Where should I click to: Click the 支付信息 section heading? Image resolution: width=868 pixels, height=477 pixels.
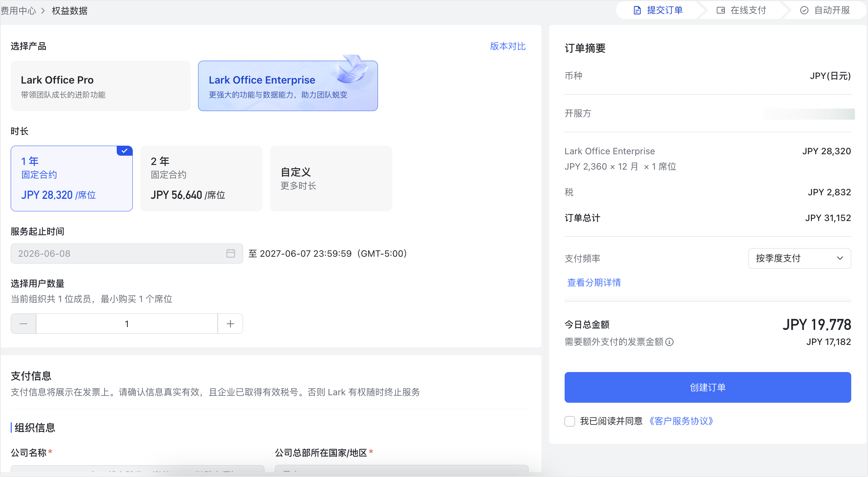pos(31,376)
